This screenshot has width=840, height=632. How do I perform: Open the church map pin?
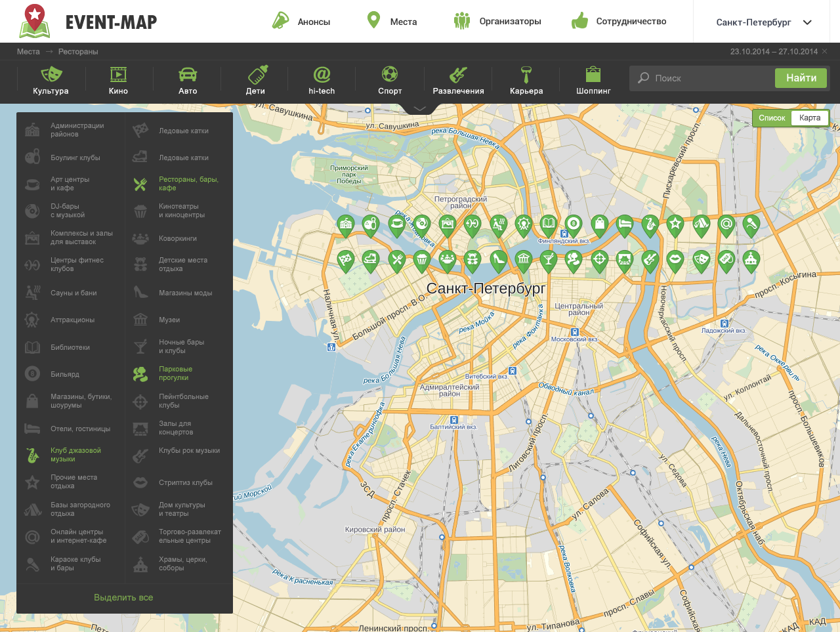(751, 261)
